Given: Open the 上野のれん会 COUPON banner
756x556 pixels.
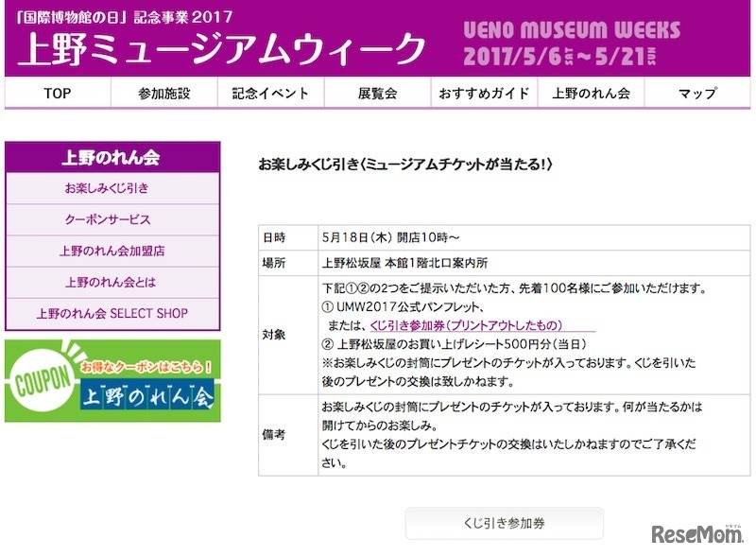Looking at the screenshot, I should pos(113,378).
